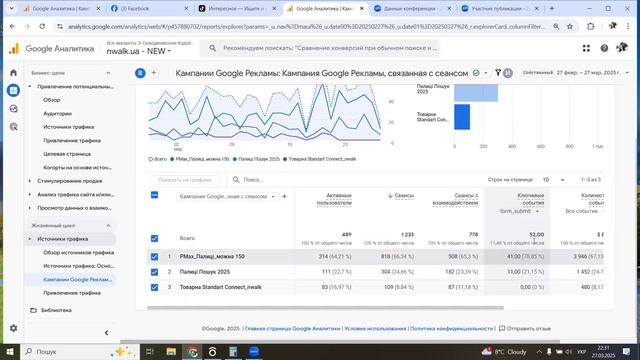Viewport: 640px width, 360px height.
Task: Open the date range picker dropdown
Action: click(x=576, y=73)
